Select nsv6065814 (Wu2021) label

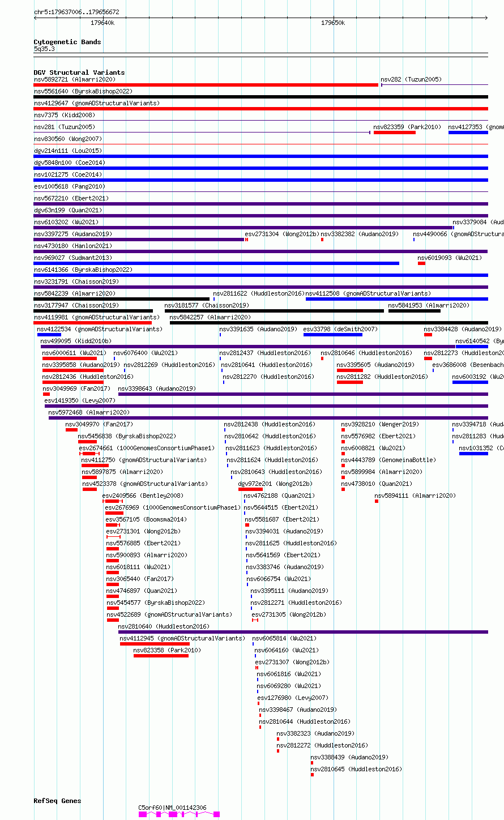coord(284,639)
